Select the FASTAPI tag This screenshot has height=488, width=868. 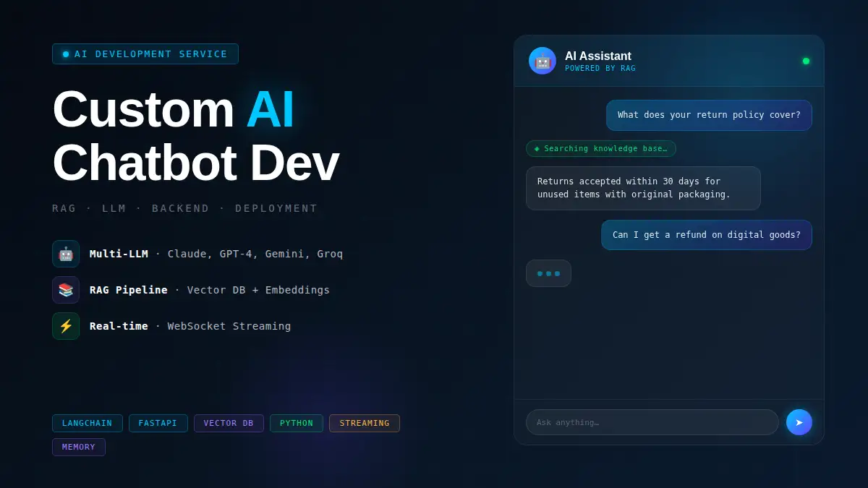[x=158, y=424]
